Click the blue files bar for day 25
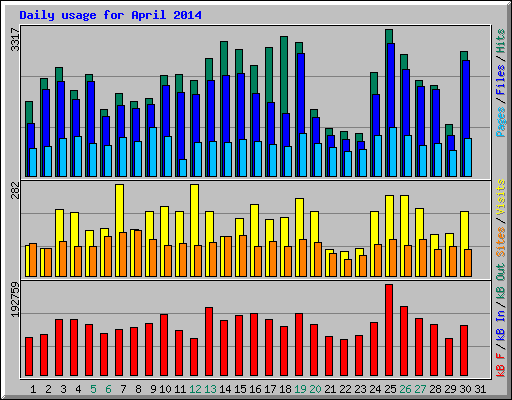Image resolution: width=512 pixels, height=400 pixels. (391, 85)
